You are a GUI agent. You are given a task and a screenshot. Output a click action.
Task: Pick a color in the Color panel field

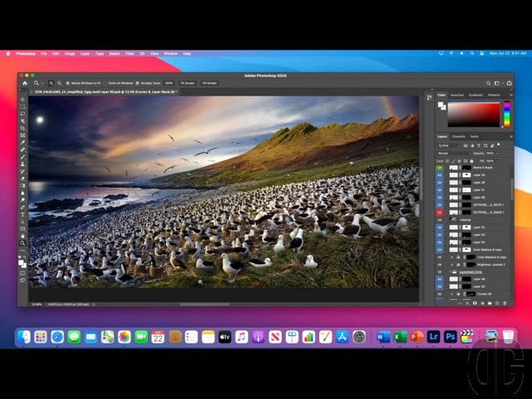click(x=474, y=115)
